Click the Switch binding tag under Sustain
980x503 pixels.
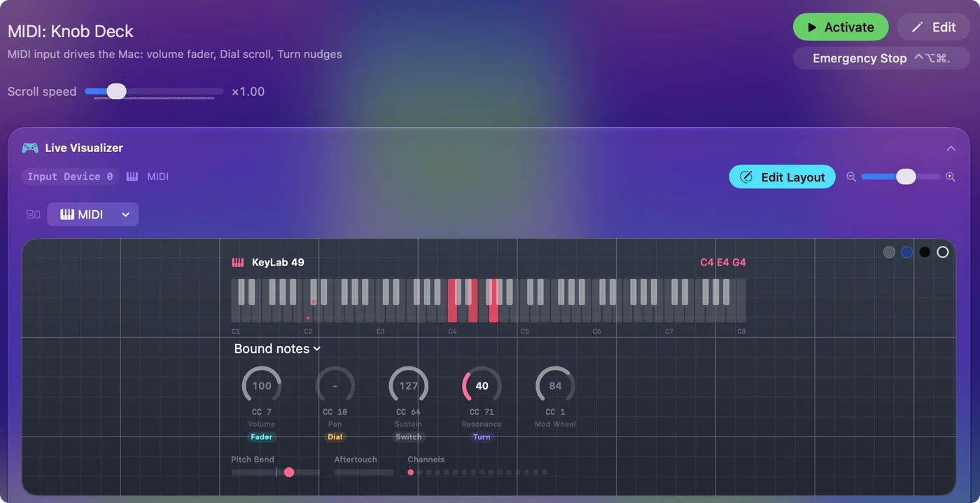[x=409, y=436]
